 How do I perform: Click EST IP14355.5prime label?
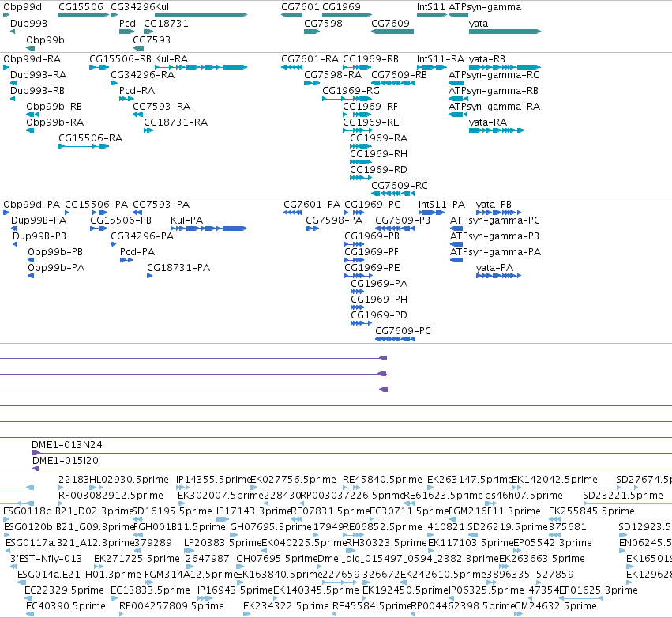coord(213,480)
